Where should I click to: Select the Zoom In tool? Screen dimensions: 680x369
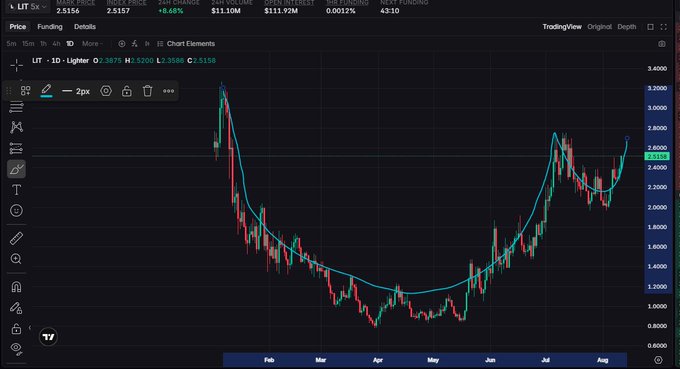pyautogui.click(x=16, y=259)
